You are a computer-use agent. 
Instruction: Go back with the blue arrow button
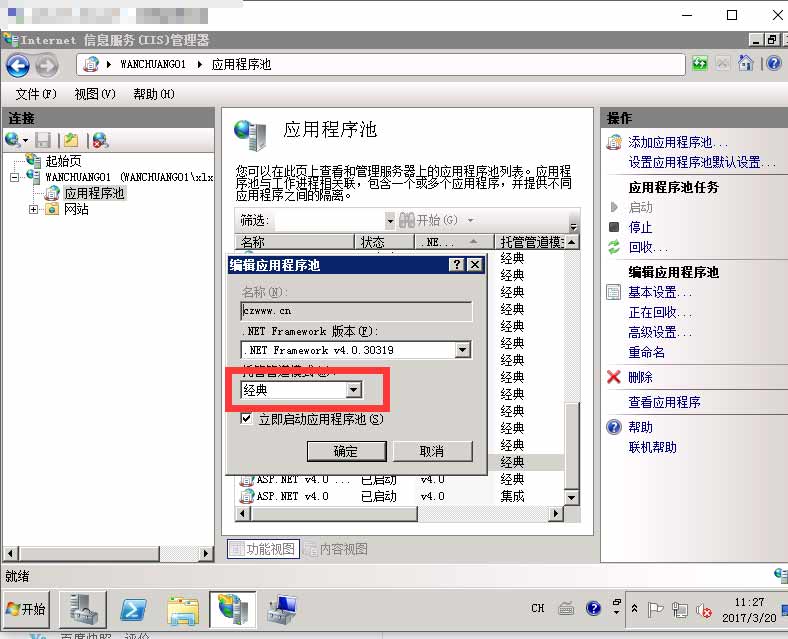pyautogui.click(x=18, y=66)
